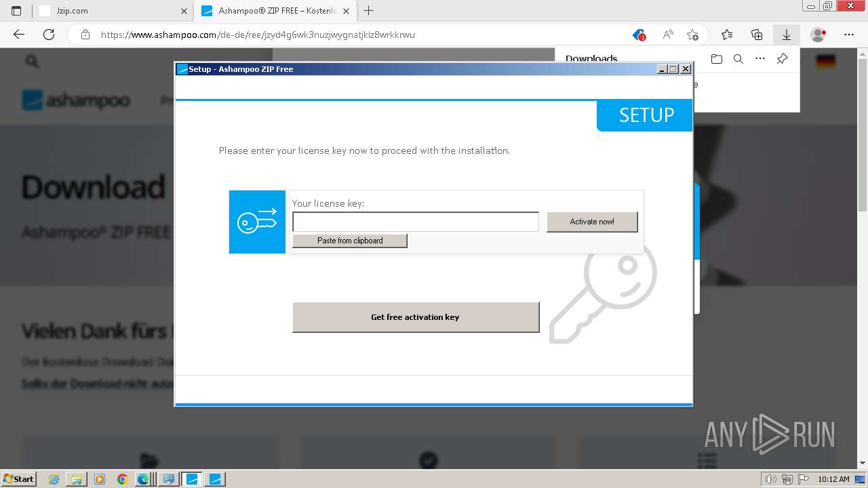Minimize the Ashampoo ZIP Free setup window
The image size is (868, 488).
(x=662, y=69)
